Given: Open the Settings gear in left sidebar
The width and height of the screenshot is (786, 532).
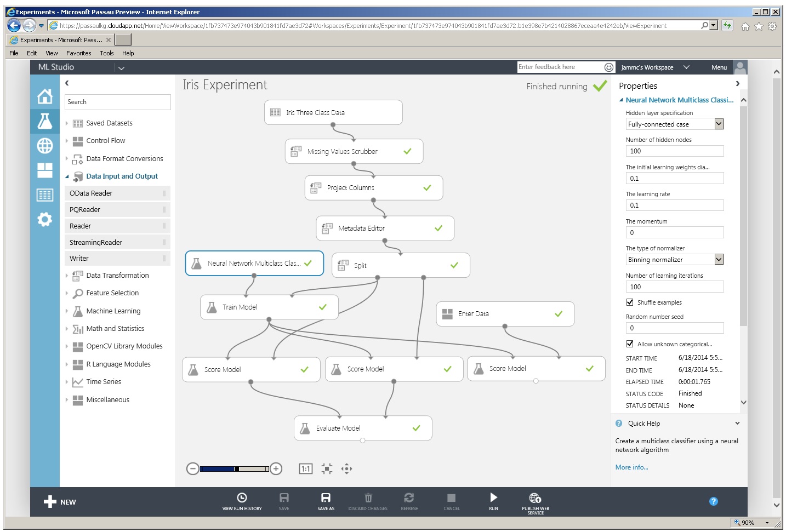Looking at the screenshot, I should [x=45, y=220].
